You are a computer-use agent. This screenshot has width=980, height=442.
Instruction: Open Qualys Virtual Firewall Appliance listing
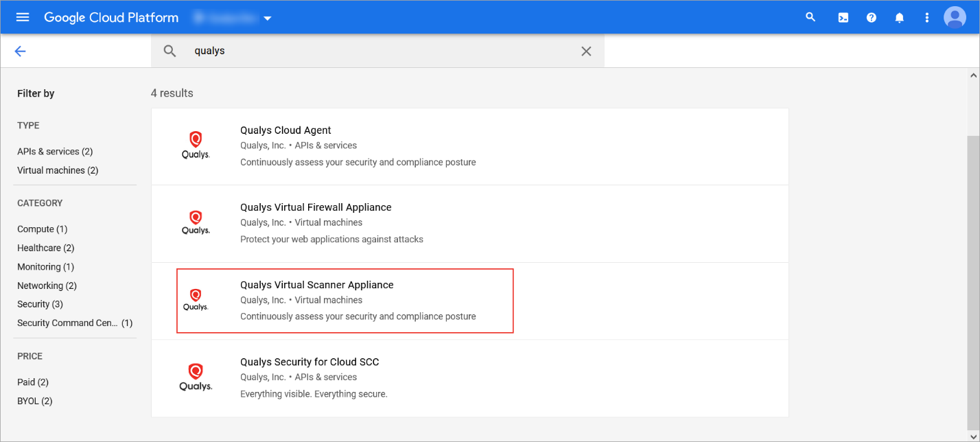315,207
